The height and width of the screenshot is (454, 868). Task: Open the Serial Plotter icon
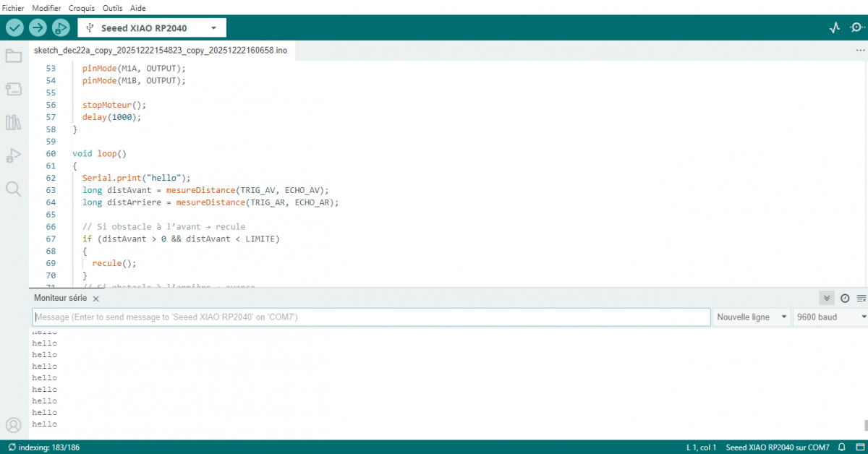(835, 27)
